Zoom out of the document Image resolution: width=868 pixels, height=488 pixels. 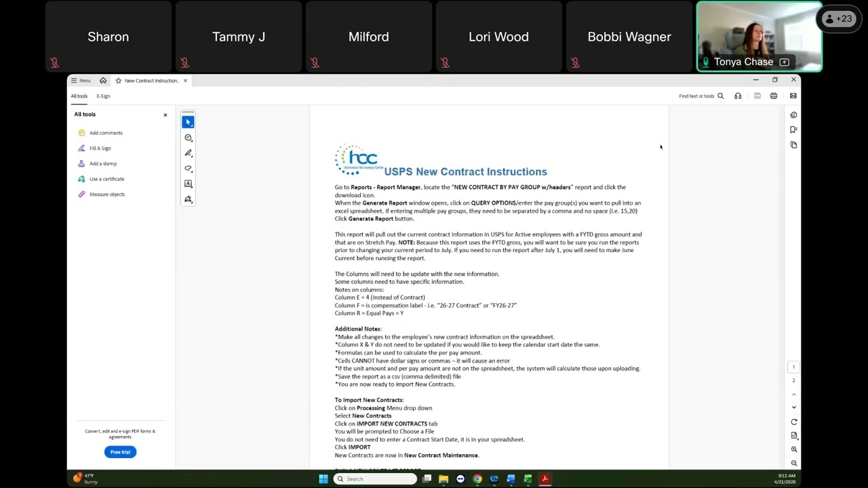point(794,464)
